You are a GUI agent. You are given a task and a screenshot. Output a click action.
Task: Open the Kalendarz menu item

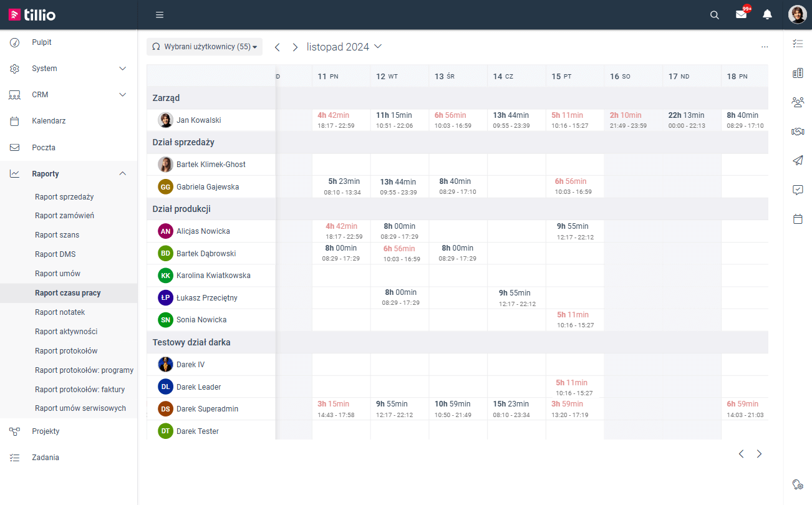49,121
